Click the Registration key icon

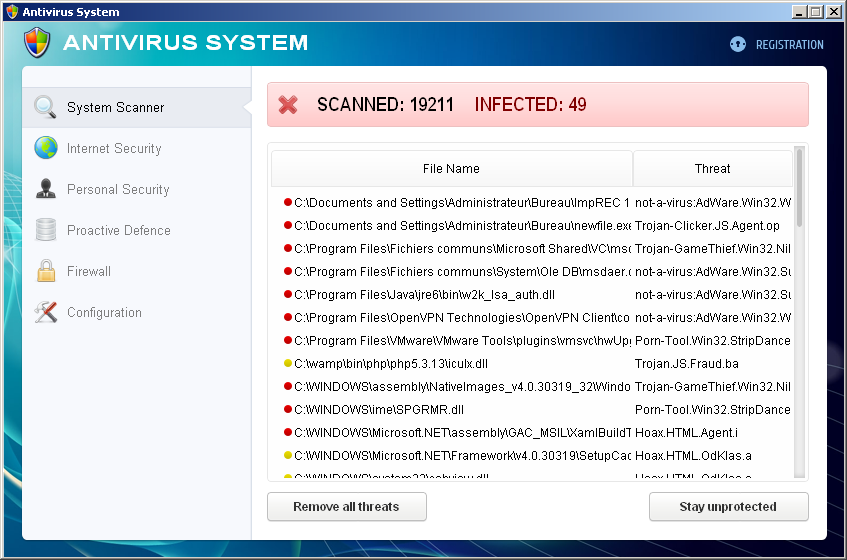pos(738,44)
